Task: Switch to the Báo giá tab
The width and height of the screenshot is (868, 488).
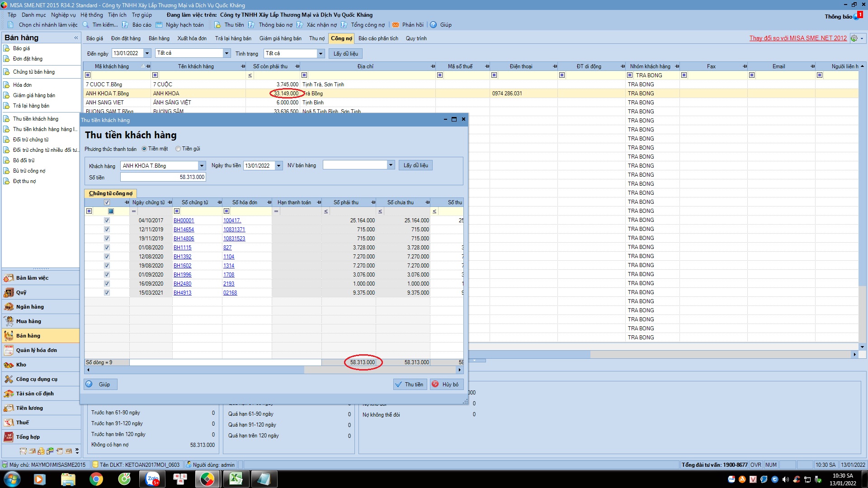Action: pos(94,38)
